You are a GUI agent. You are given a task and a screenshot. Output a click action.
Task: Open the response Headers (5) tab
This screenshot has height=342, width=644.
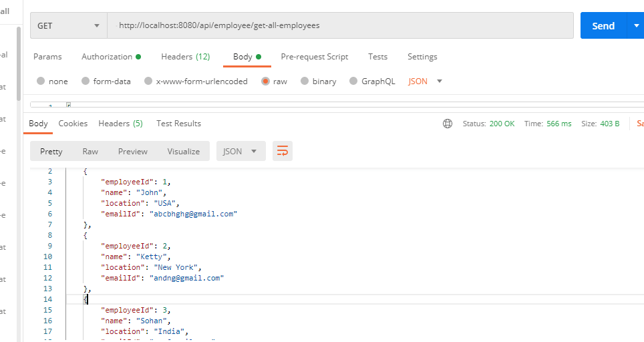[x=120, y=124]
